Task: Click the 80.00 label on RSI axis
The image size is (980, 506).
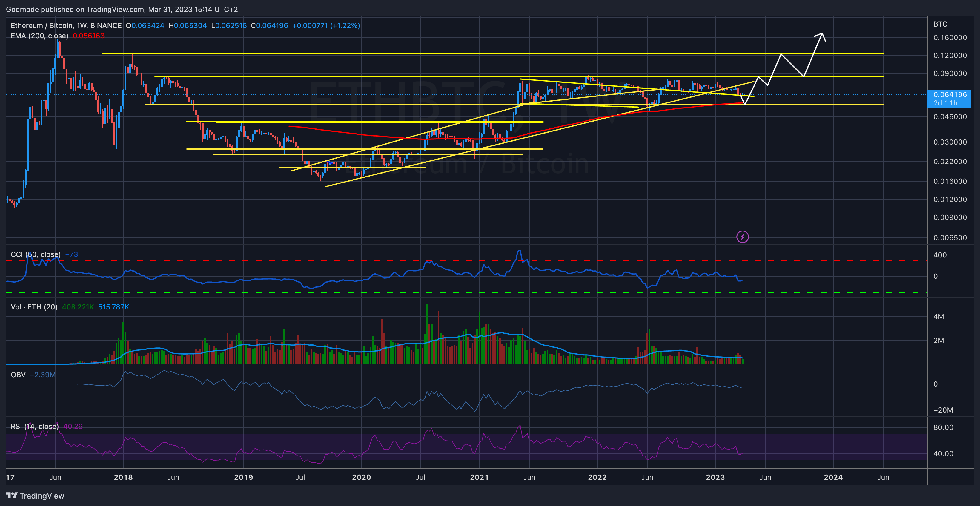Action: [x=943, y=427]
